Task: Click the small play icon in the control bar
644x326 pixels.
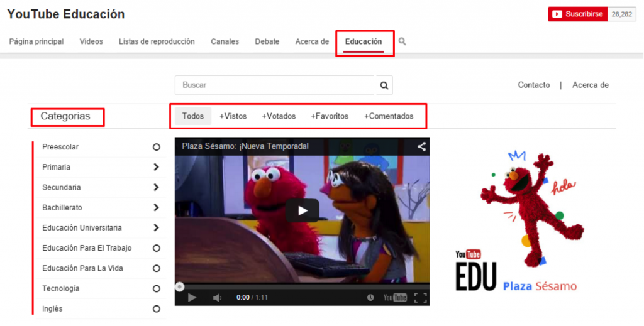Action: tap(192, 298)
